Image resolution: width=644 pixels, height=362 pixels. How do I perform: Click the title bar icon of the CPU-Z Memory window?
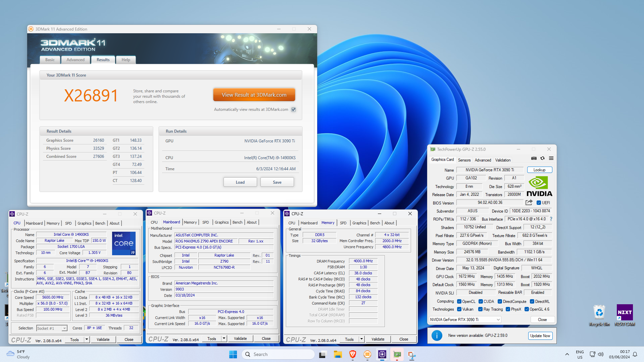click(x=287, y=214)
